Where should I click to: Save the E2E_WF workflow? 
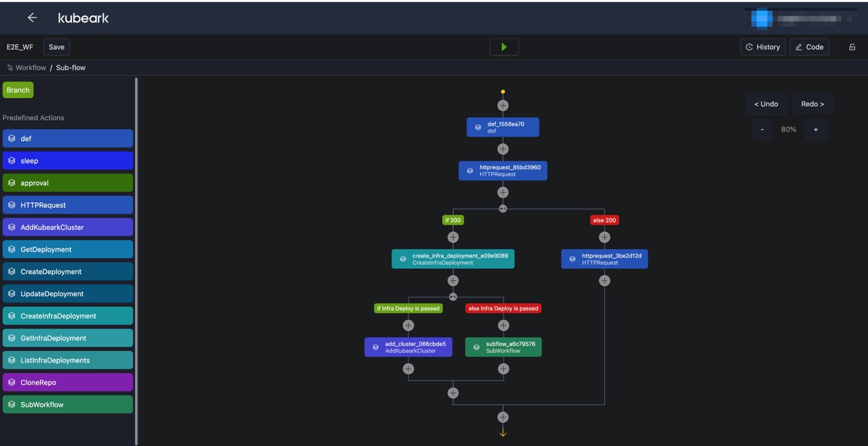pyautogui.click(x=56, y=47)
